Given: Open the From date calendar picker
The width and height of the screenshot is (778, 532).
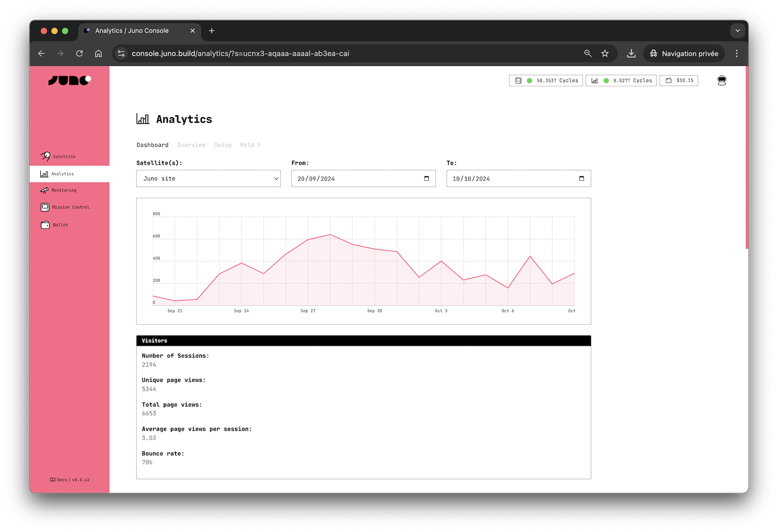Looking at the screenshot, I should [x=426, y=178].
